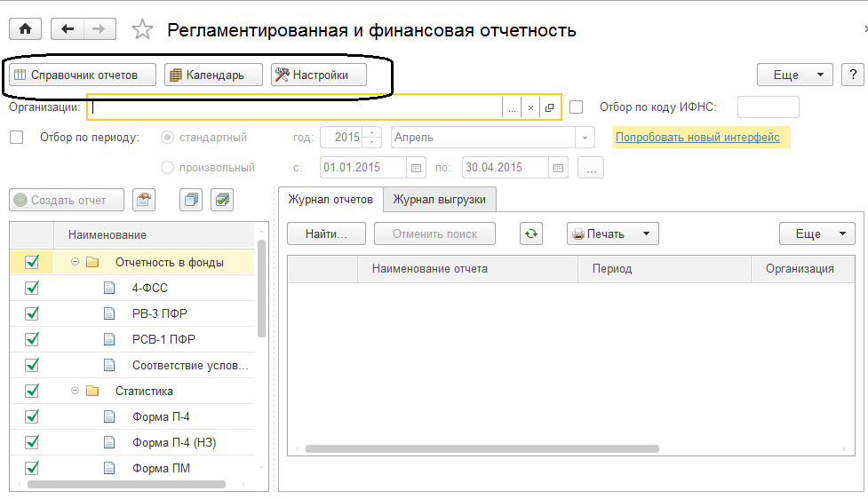Collapse the Отчетность в фонды folder
868x499 pixels.
tap(75, 262)
